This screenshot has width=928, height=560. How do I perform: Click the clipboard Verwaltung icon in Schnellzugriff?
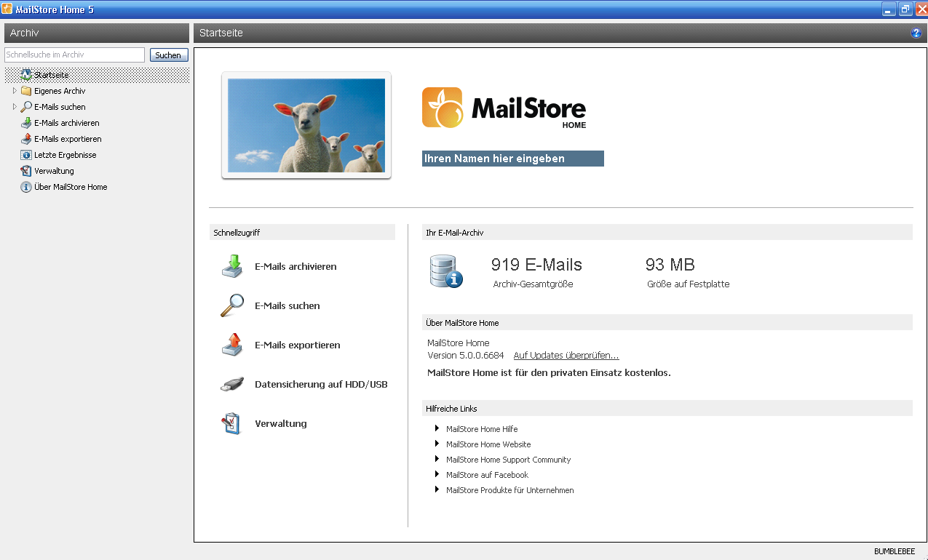tap(231, 423)
